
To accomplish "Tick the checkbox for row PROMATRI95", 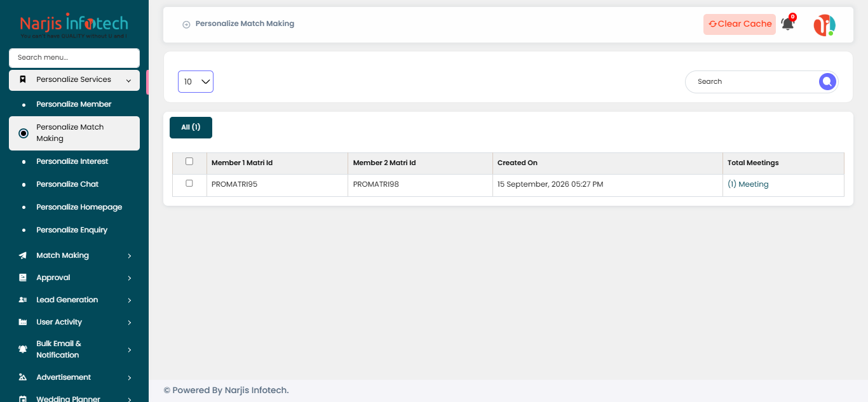I will [x=189, y=183].
